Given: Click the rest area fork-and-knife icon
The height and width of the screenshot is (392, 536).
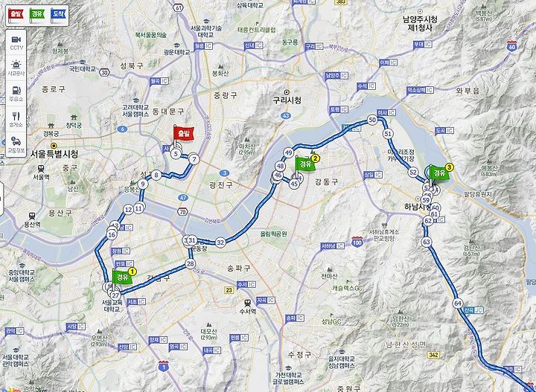Looking at the screenshot, I should point(16,119).
